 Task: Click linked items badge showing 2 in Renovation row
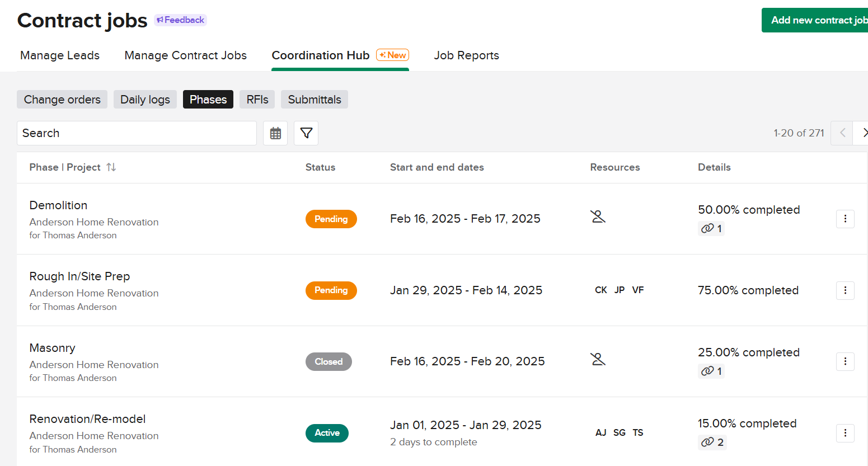pyautogui.click(x=712, y=443)
